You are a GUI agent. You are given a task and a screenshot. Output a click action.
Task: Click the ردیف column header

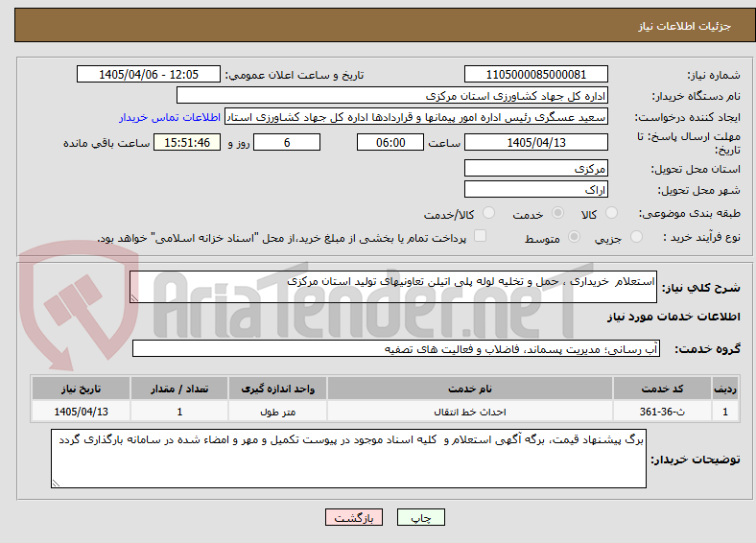pos(725,389)
